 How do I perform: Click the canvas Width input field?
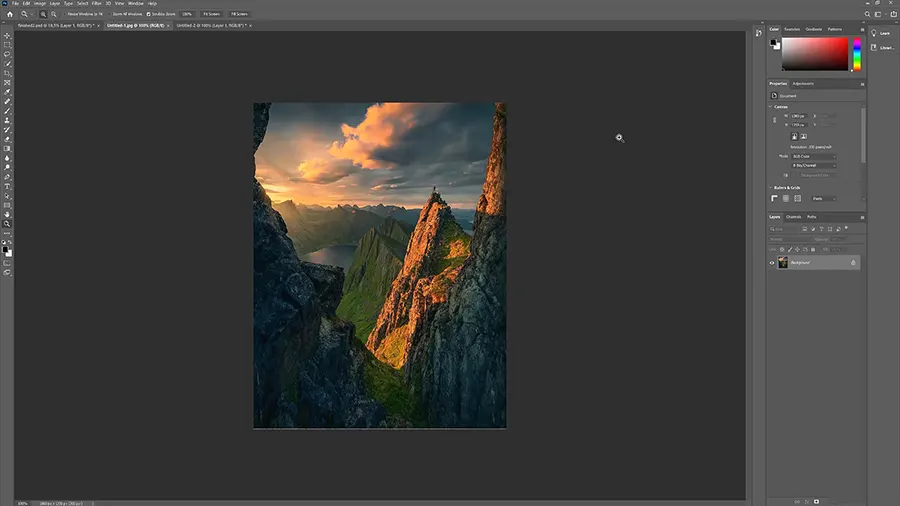[x=799, y=116]
